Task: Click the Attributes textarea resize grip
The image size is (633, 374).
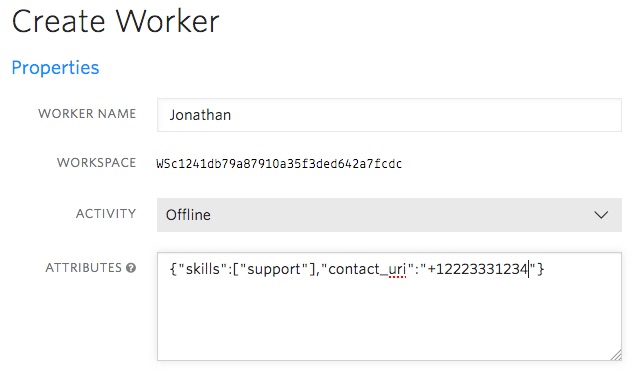Action: click(616, 355)
